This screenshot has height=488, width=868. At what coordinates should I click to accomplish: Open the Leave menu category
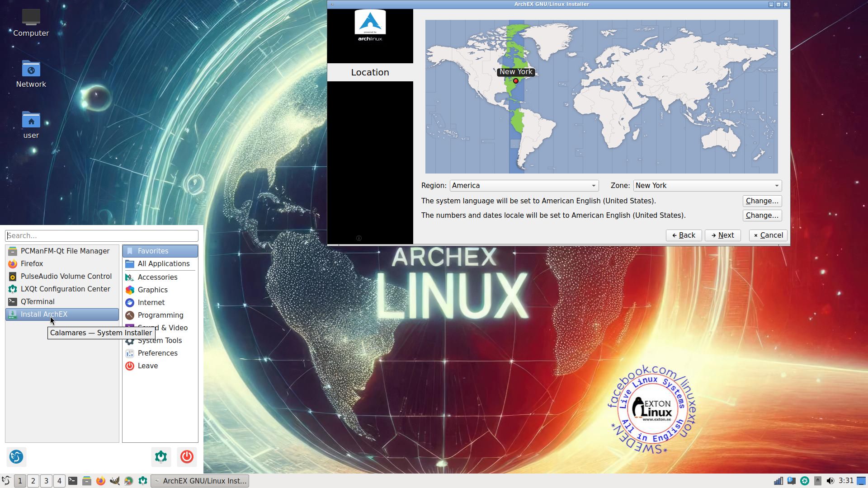point(160,366)
